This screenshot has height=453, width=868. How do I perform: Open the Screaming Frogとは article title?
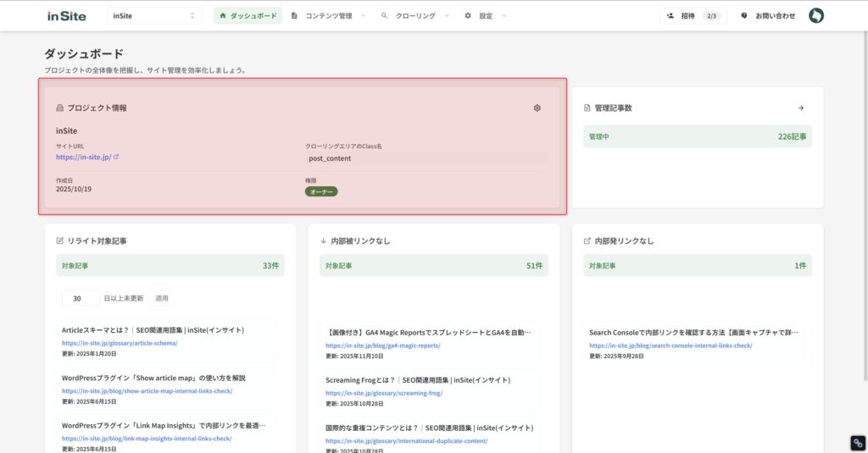click(x=418, y=380)
